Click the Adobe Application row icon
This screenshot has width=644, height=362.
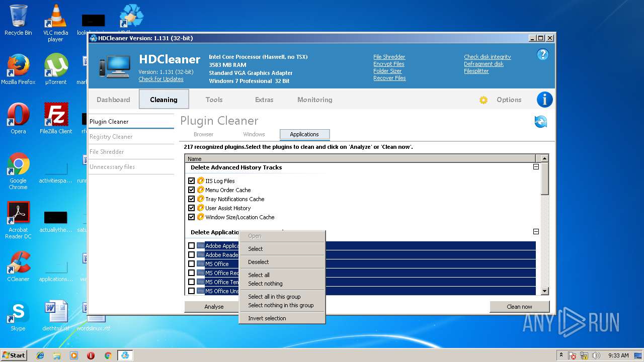click(x=201, y=246)
